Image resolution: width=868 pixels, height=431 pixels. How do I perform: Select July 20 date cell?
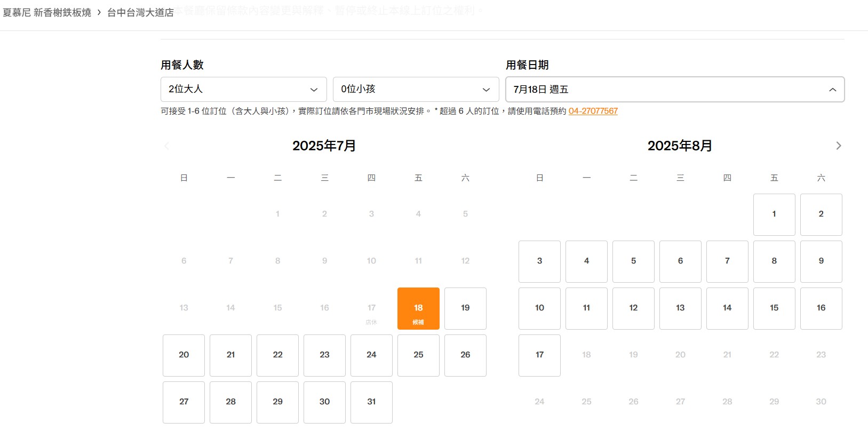coord(184,355)
